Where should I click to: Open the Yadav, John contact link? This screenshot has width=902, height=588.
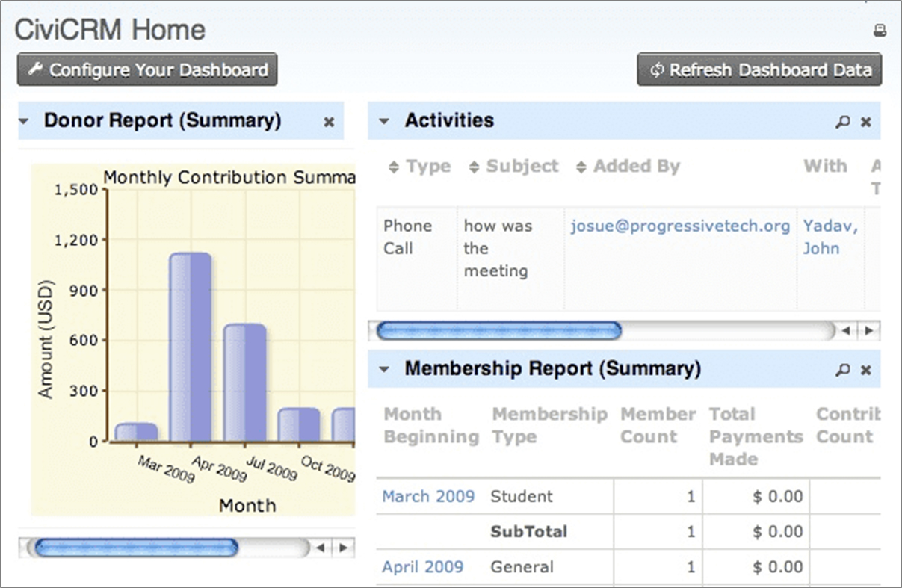(830, 238)
